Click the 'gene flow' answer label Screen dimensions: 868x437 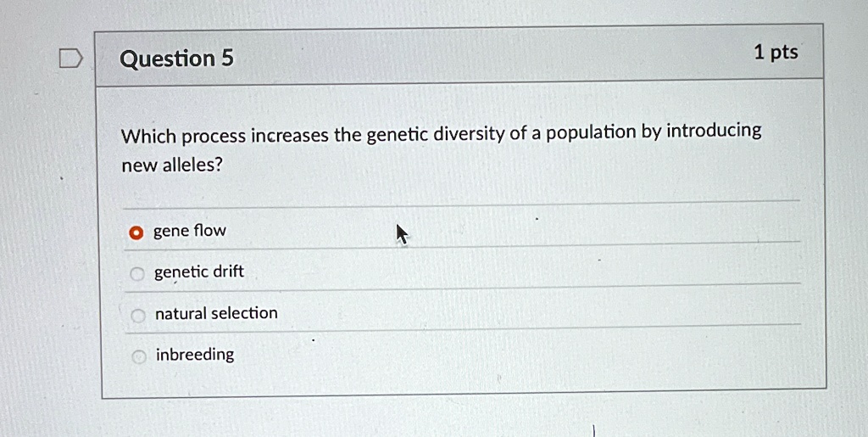(x=190, y=231)
